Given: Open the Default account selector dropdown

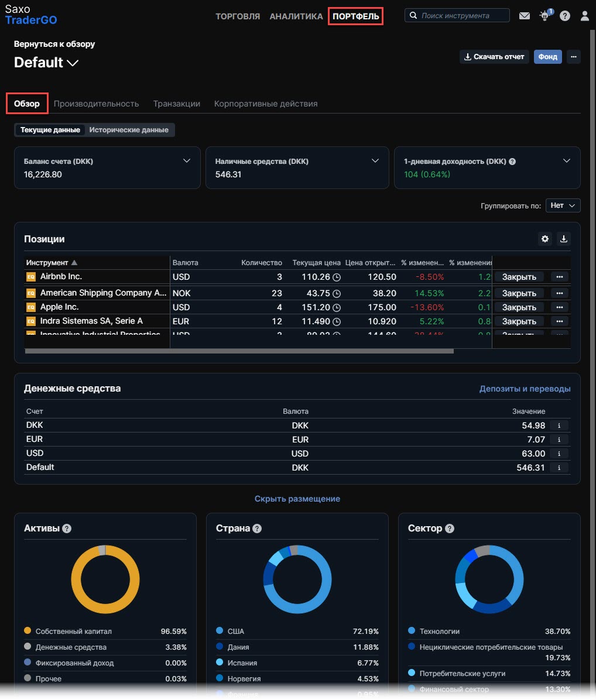Looking at the screenshot, I should pos(46,63).
